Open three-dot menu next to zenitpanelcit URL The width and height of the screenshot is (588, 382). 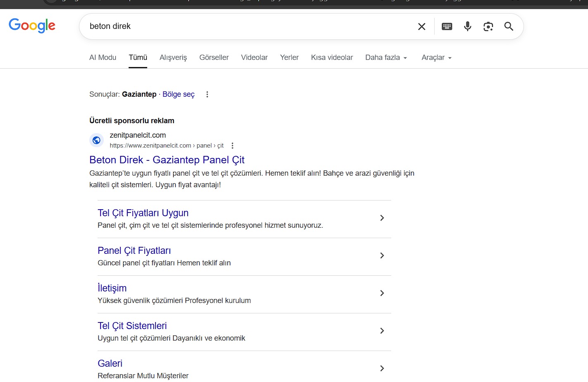coord(232,146)
